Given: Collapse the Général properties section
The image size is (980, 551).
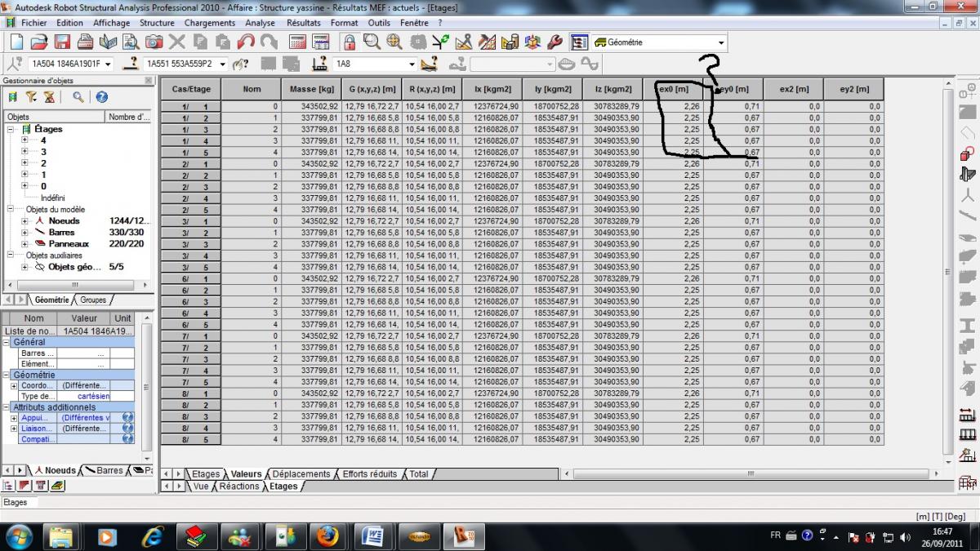Looking at the screenshot, I should (x=7, y=342).
